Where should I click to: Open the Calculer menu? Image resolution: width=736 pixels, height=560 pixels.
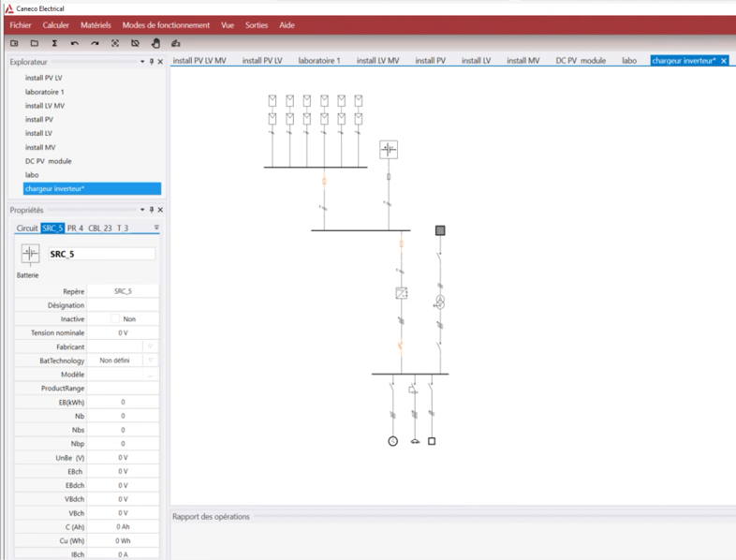click(55, 25)
